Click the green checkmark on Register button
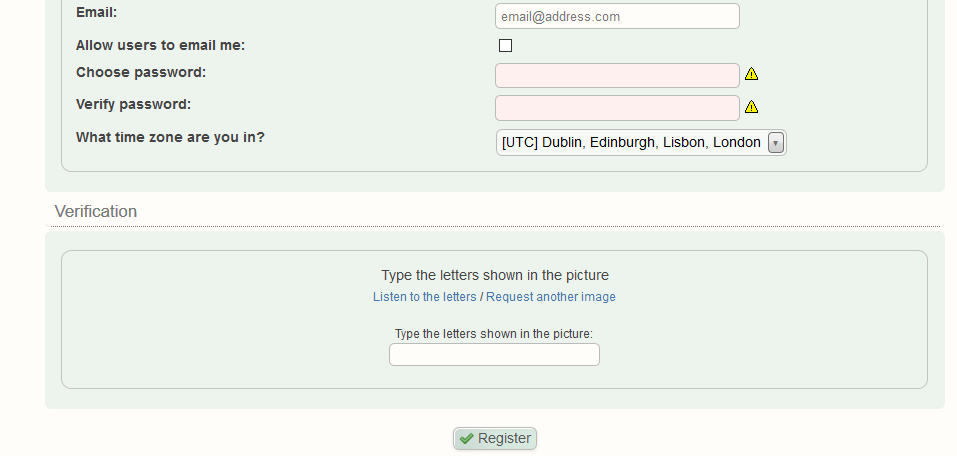 [x=467, y=438]
